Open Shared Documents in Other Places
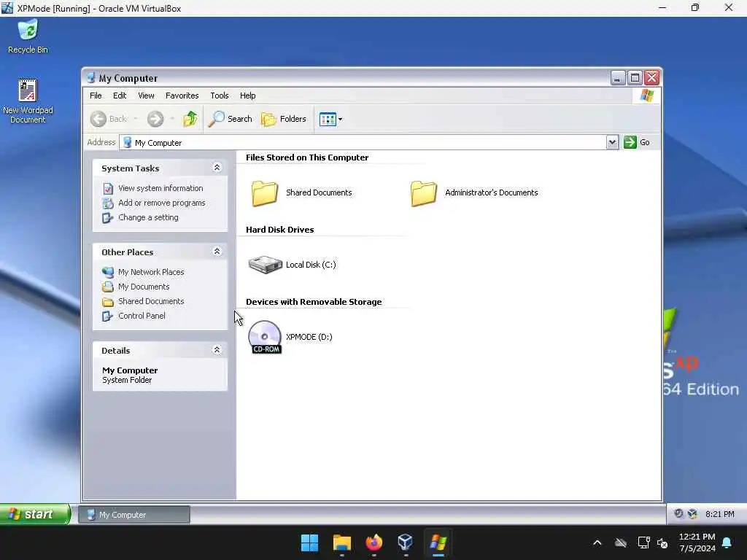747x560 pixels. tap(151, 301)
